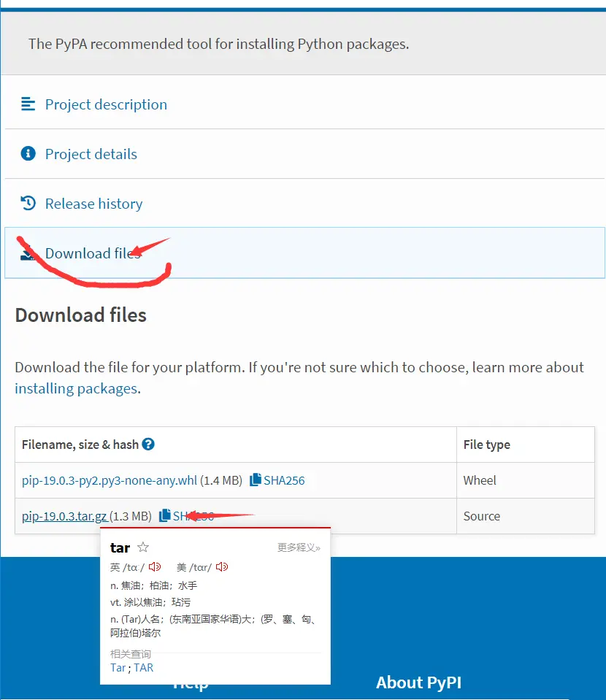Click the copy icon in the tar.gz row
Screen dimensions: 606x700
(165, 515)
